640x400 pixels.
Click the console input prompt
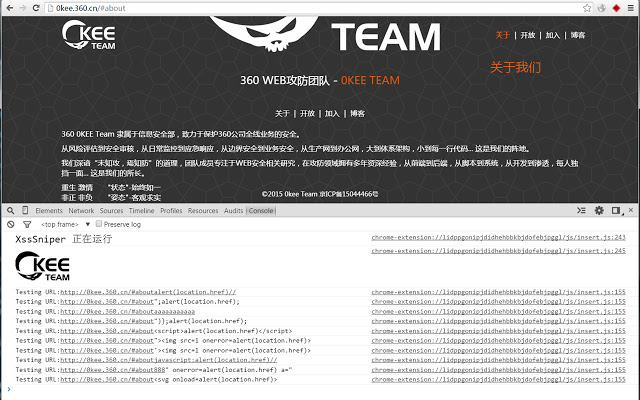click(322, 389)
